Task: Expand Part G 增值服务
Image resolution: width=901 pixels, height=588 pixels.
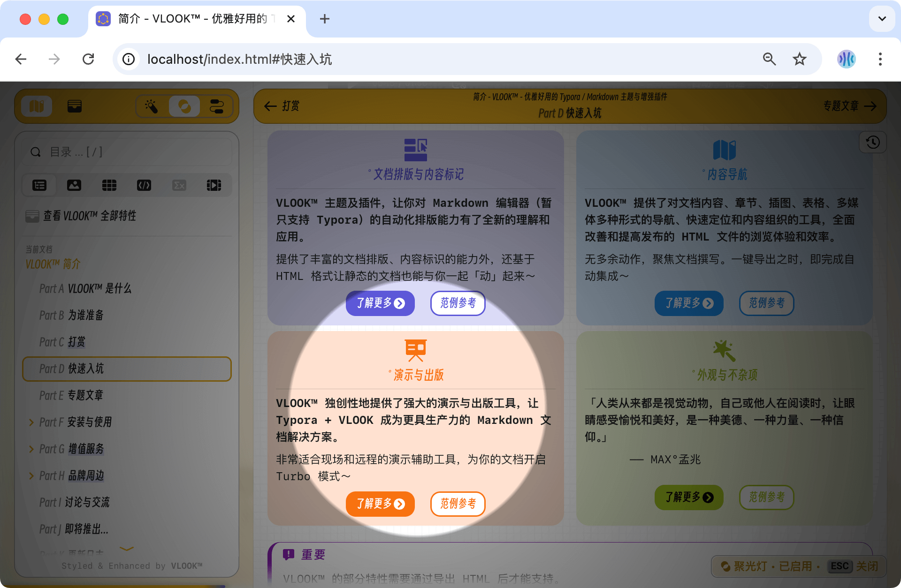Action: (x=31, y=449)
